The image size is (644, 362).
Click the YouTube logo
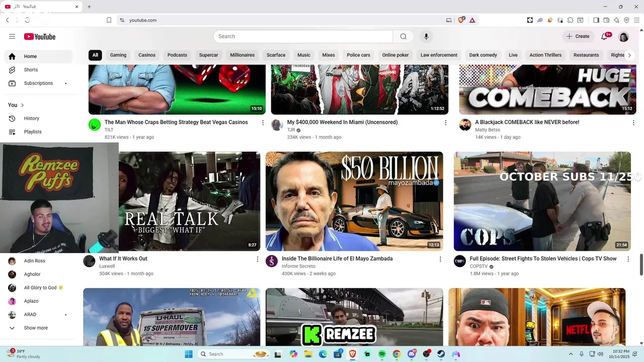pos(39,37)
